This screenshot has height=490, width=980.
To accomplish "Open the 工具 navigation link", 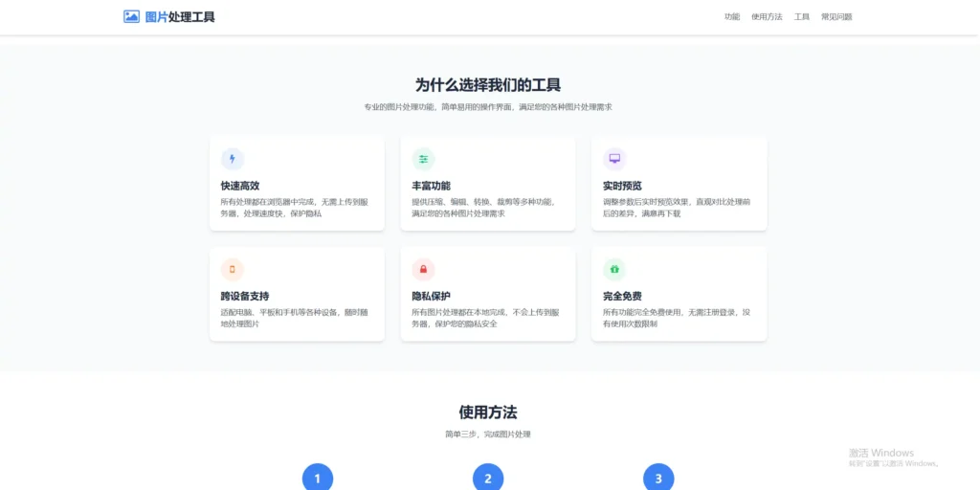I will pyautogui.click(x=802, y=17).
